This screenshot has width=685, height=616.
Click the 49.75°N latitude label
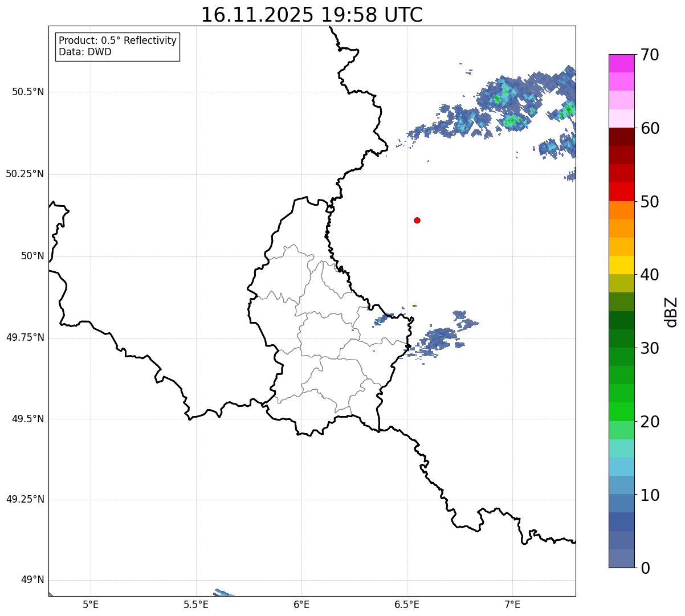coord(25,337)
